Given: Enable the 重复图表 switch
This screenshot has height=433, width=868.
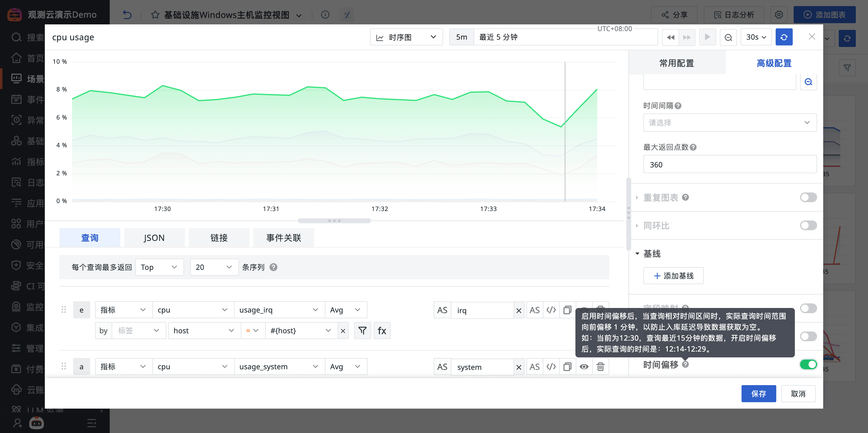Looking at the screenshot, I should (808, 197).
